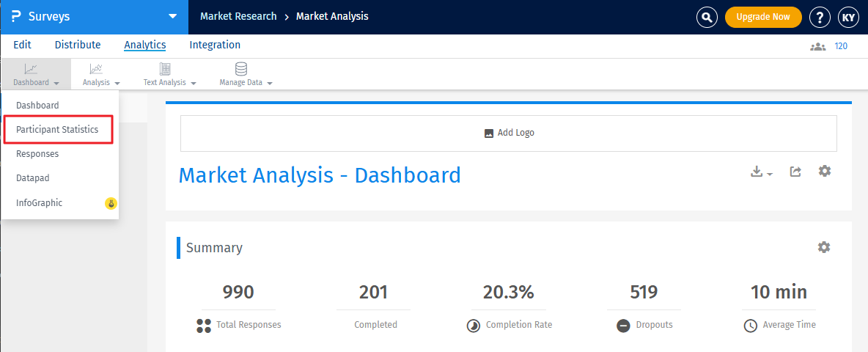Click the Dashboard chart toolbar icon

coord(31,69)
